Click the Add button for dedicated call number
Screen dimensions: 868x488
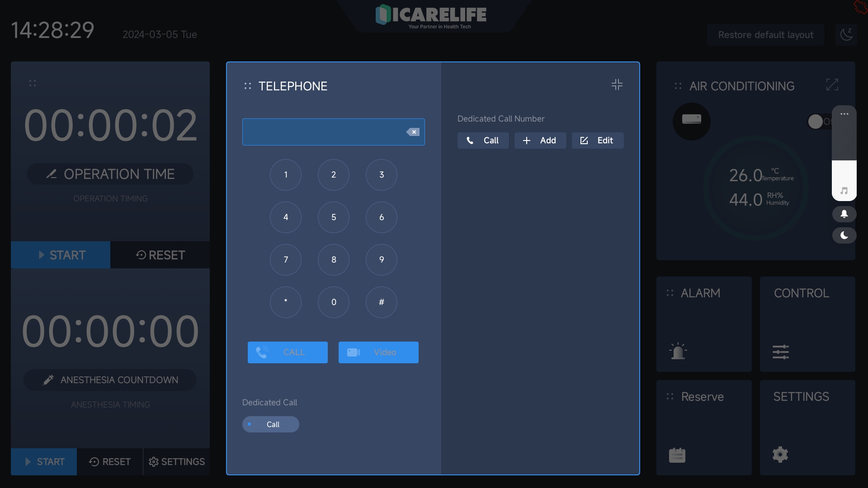pyautogui.click(x=540, y=140)
